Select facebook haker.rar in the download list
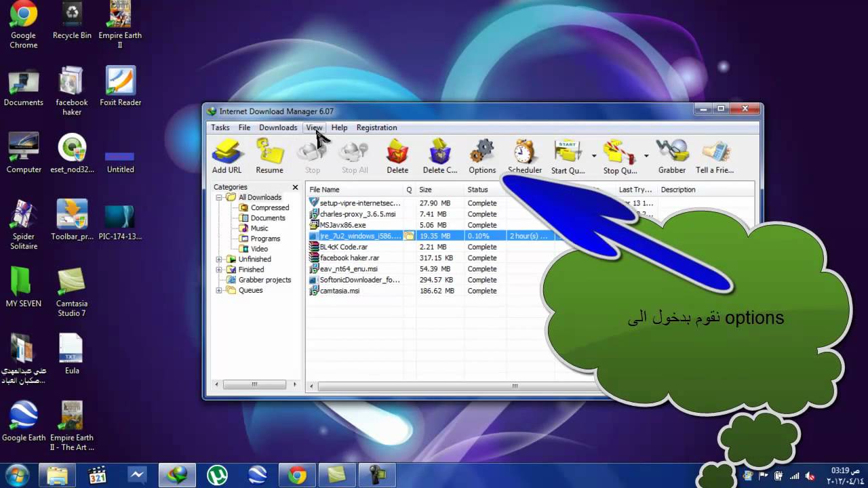 click(349, 258)
